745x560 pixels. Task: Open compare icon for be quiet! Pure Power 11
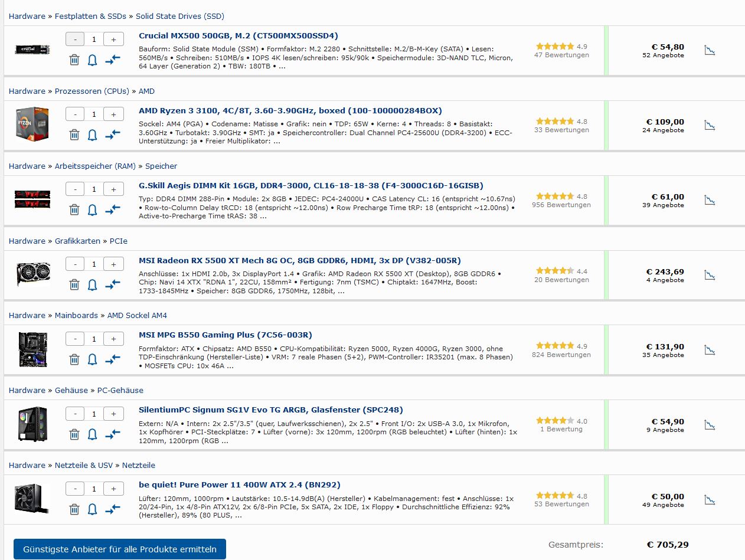point(112,509)
